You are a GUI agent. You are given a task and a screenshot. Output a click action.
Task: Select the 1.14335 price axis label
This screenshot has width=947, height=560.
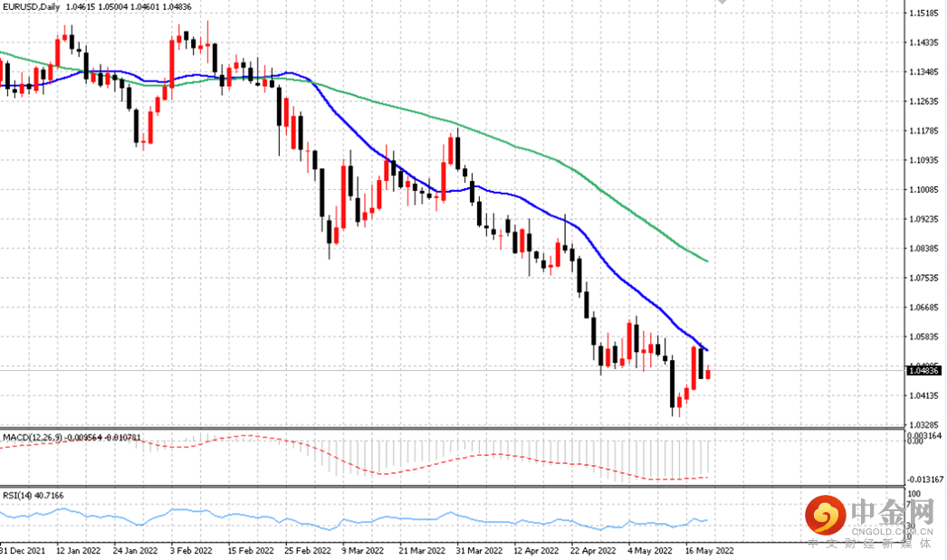point(924,43)
